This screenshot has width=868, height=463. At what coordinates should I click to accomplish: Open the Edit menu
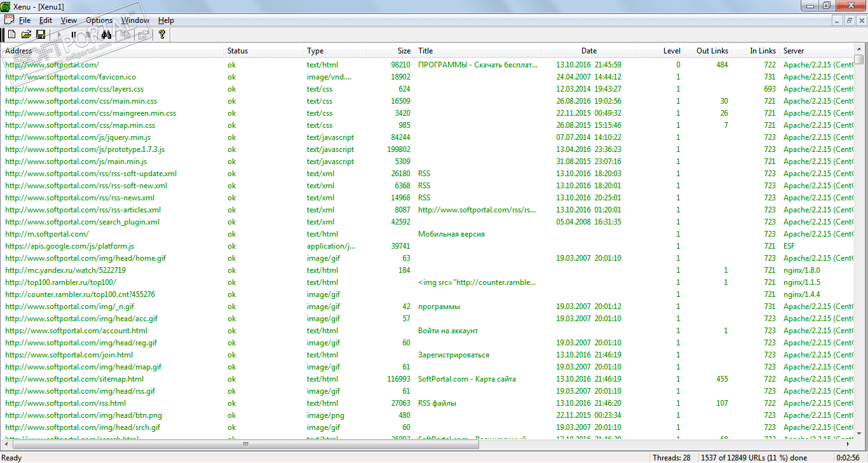click(45, 20)
